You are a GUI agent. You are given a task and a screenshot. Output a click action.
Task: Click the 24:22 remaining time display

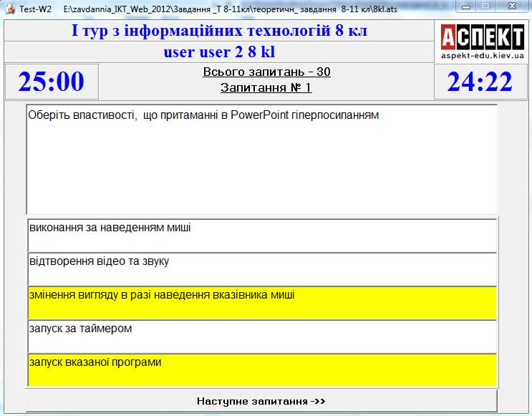pyautogui.click(x=480, y=82)
